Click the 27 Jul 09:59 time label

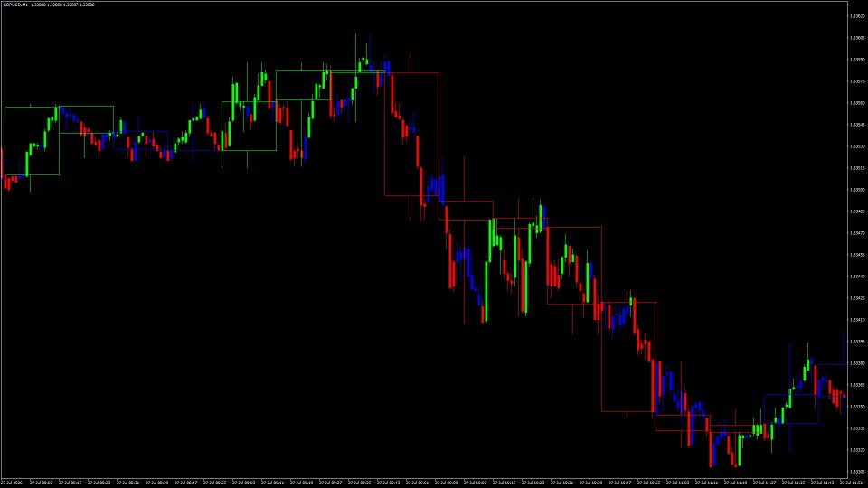(446, 483)
